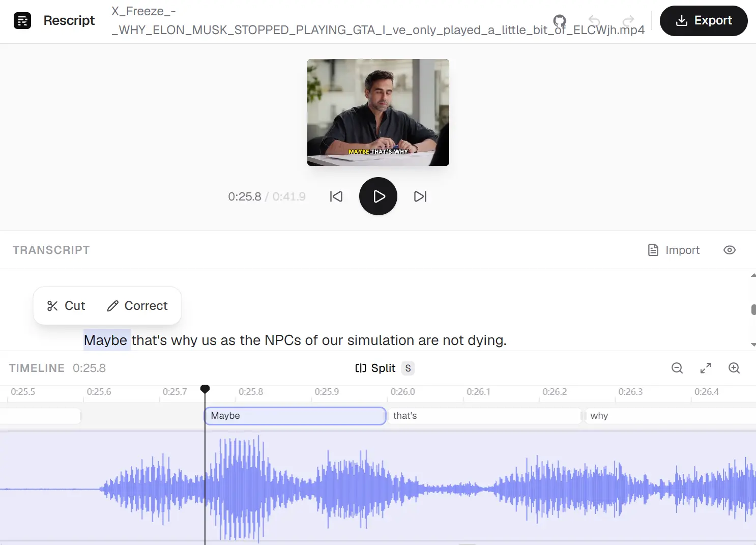
Task: Select the word simulation in transcript
Action: (381, 340)
